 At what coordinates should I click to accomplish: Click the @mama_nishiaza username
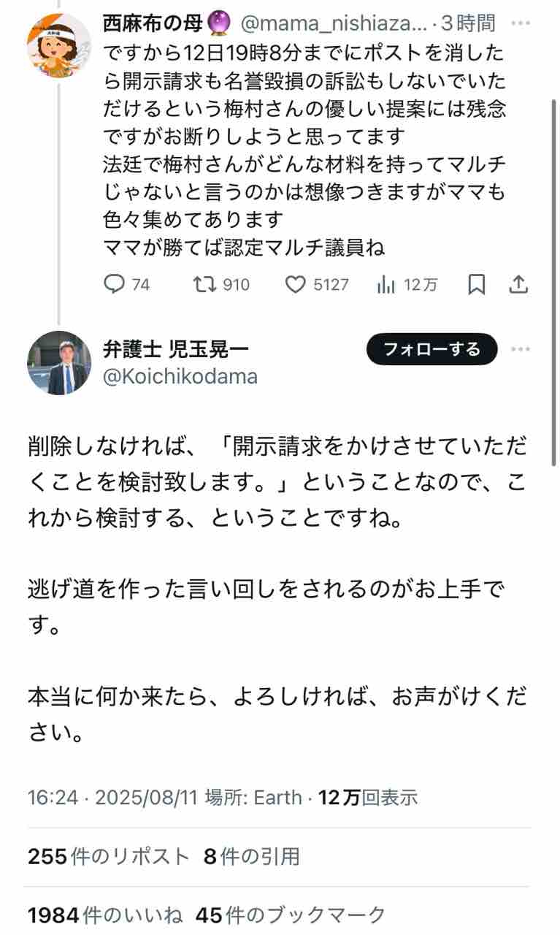point(333,23)
